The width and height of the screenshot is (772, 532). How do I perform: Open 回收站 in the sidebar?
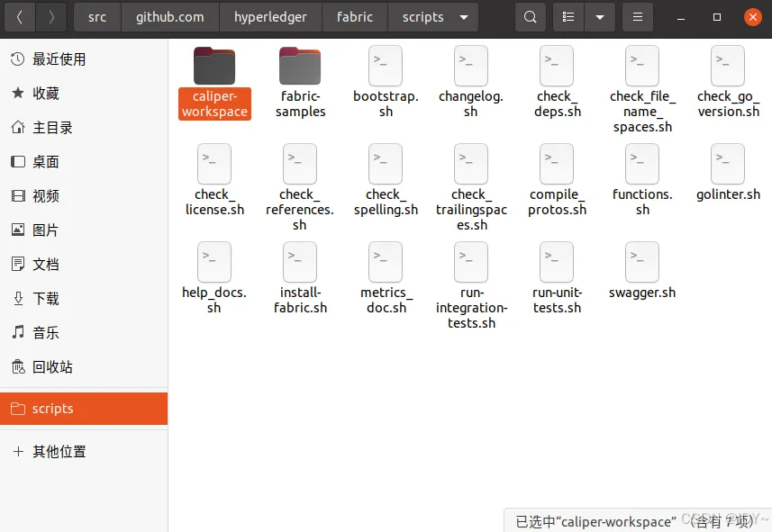pos(52,367)
